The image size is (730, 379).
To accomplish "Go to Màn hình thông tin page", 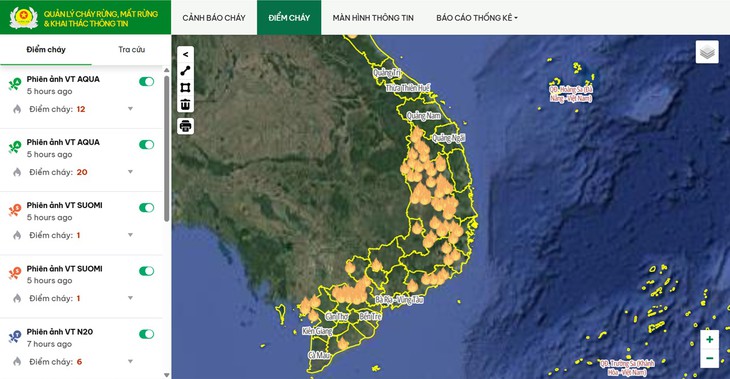I will click(x=373, y=18).
